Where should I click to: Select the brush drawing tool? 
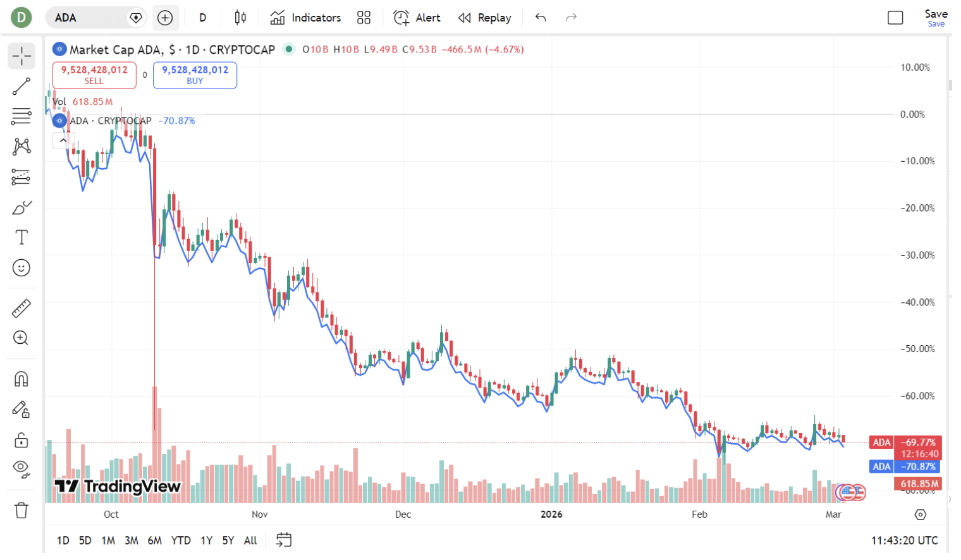pyautogui.click(x=21, y=207)
